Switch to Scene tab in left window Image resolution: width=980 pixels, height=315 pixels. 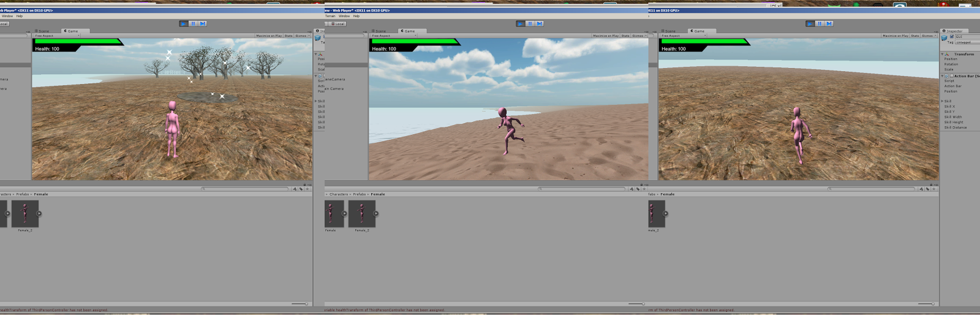(x=43, y=31)
